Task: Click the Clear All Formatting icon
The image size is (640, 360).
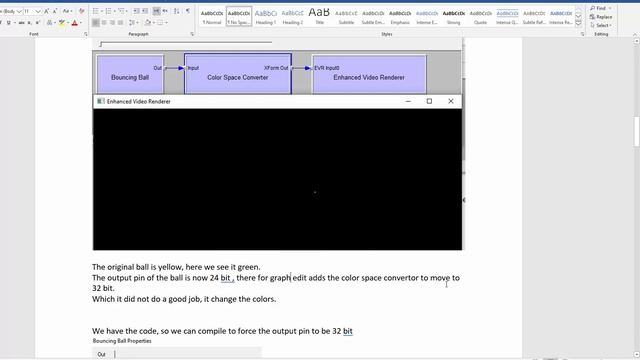Action: coord(81,11)
